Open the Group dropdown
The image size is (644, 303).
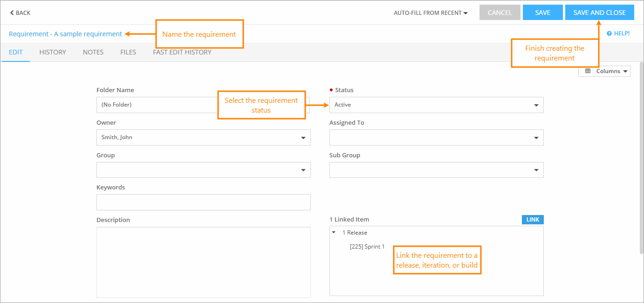[x=302, y=170]
